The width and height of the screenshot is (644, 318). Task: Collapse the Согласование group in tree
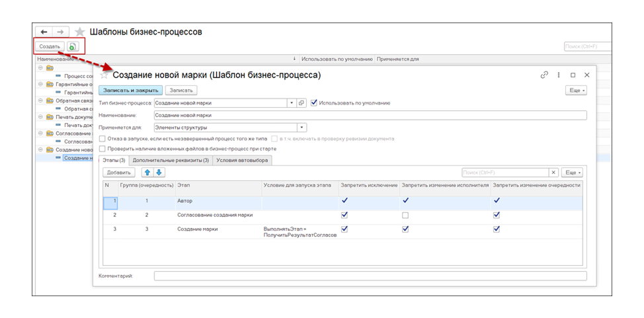pyautogui.click(x=40, y=133)
